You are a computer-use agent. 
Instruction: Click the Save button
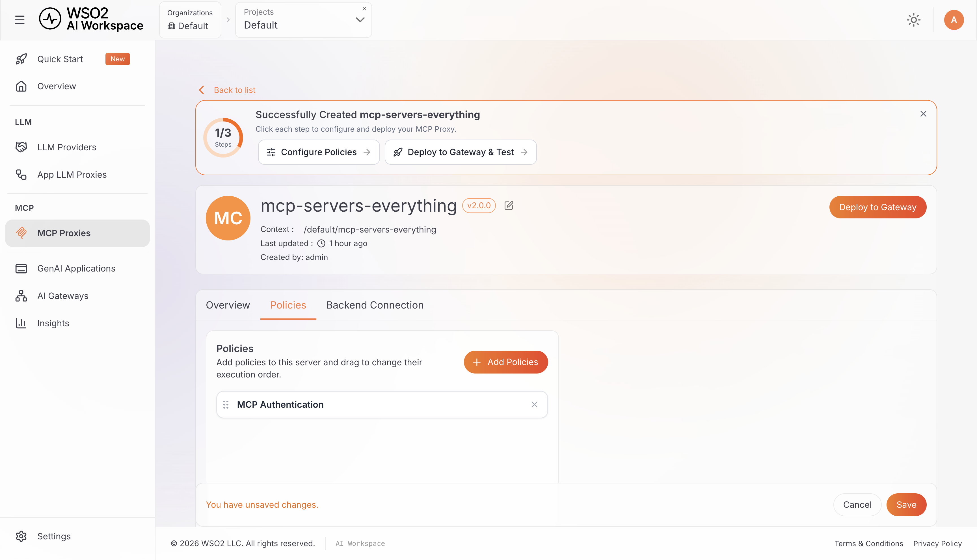pos(906,505)
